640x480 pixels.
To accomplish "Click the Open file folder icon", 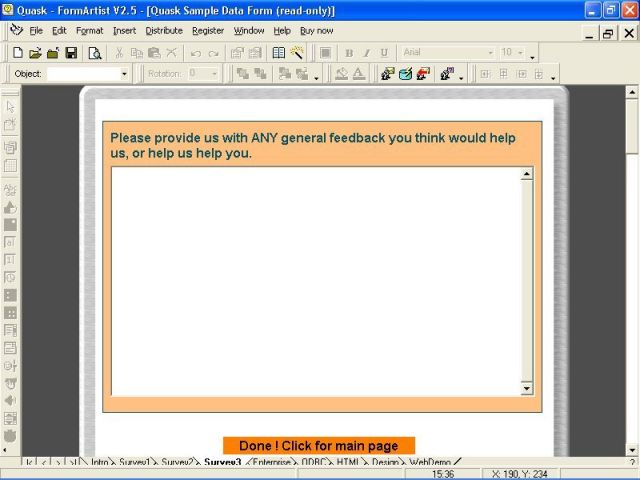I will (x=36, y=53).
